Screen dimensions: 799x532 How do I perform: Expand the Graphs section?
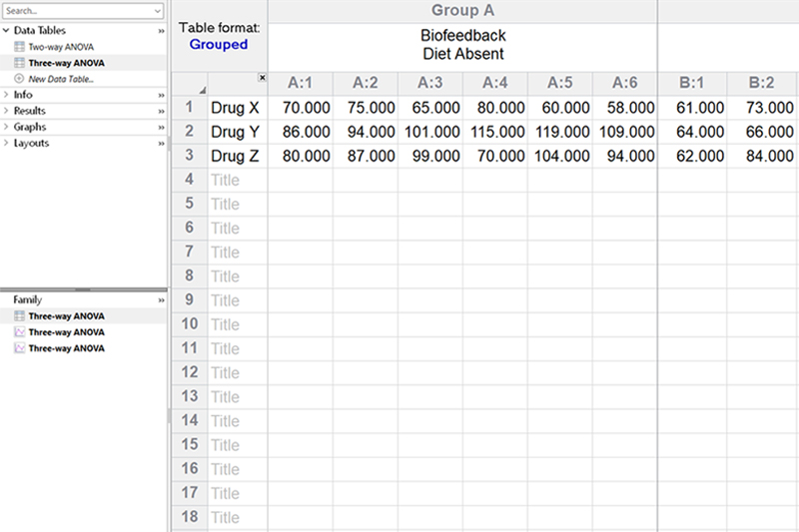coord(6,127)
